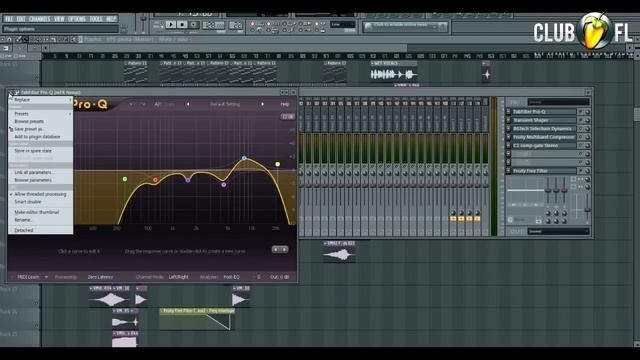This screenshot has height=360, width=640.
Task: Open the OPTIONS menu
Action: 77,19
